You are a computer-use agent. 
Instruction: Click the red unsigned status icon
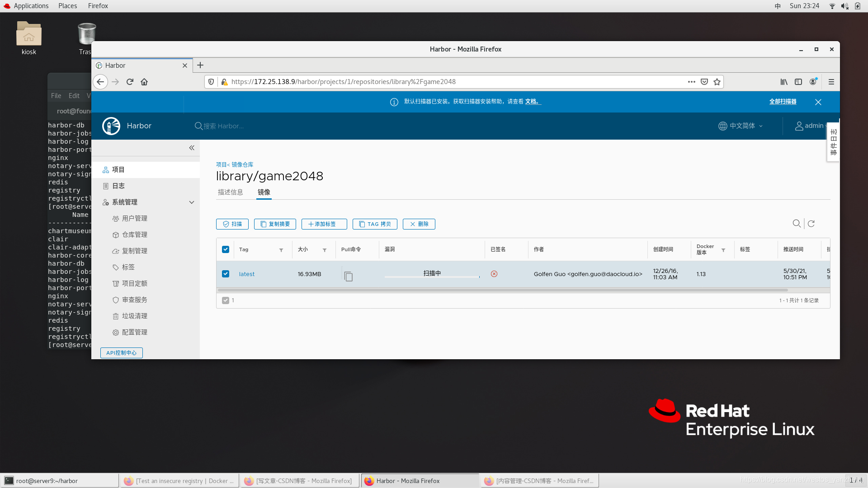494,274
